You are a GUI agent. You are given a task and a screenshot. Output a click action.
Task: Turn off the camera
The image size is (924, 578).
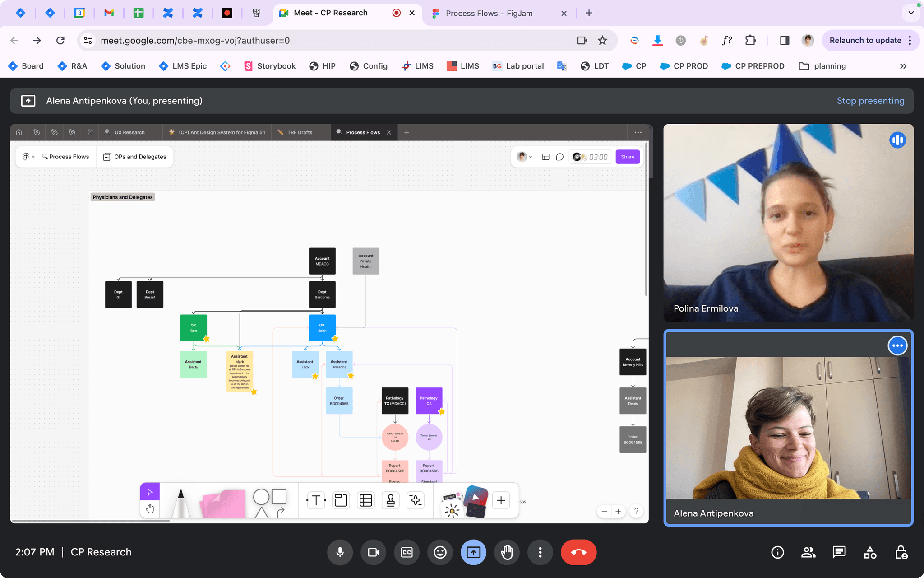373,552
